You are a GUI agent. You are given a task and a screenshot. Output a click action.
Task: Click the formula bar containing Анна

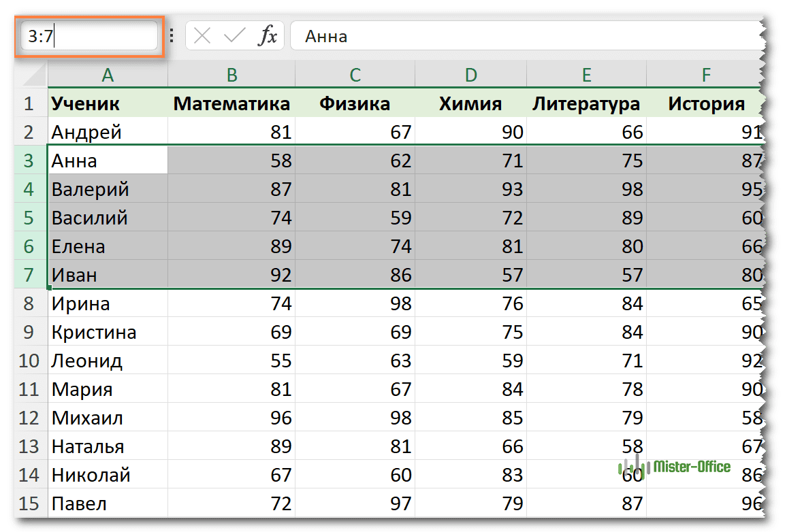[524, 36]
